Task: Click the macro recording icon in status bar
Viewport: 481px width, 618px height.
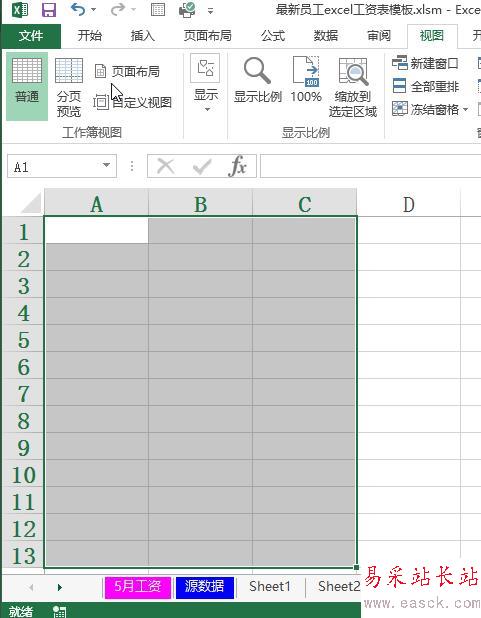Action: click(x=59, y=611)
